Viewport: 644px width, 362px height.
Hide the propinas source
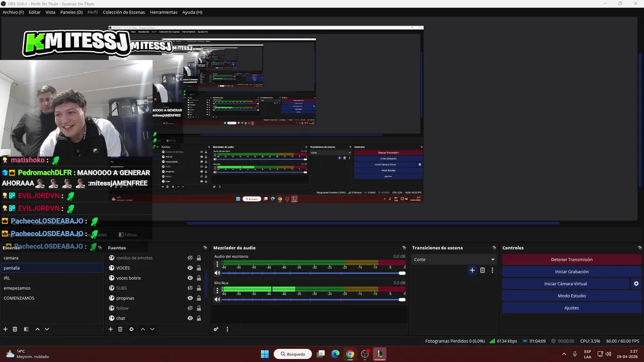[x=190, y=298]
